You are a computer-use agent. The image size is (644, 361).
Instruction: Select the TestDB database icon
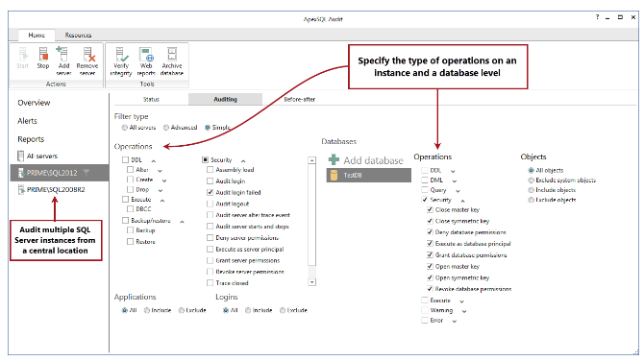(334, 175)
